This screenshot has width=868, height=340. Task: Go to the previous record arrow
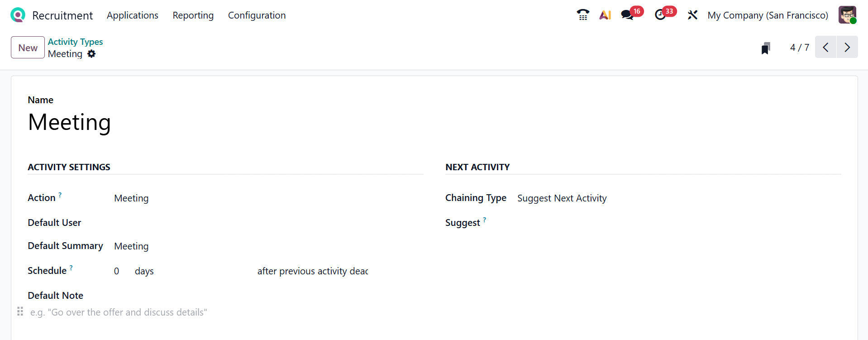click(x=825, y=47)
